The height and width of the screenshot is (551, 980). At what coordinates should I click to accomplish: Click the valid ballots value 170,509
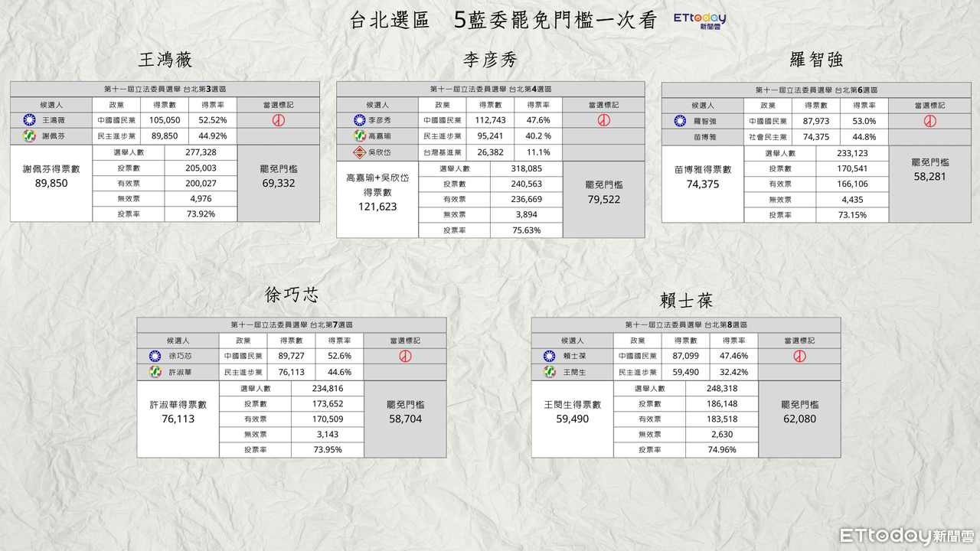(327, 419)
